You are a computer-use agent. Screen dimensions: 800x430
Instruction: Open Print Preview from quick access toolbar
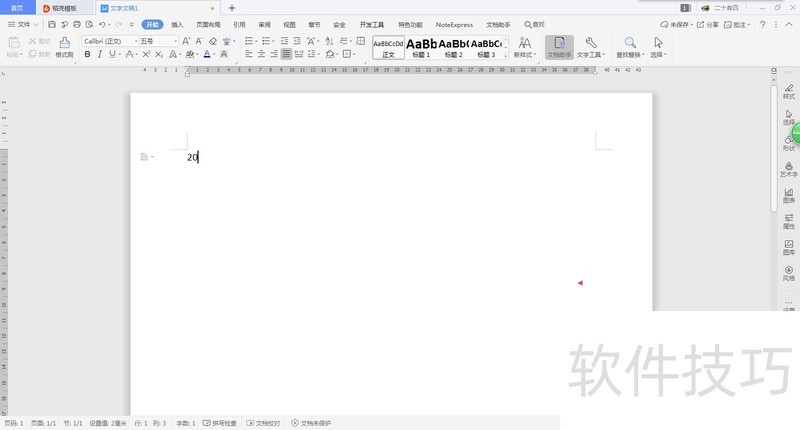pyautogui.click(x=90, y=24)
